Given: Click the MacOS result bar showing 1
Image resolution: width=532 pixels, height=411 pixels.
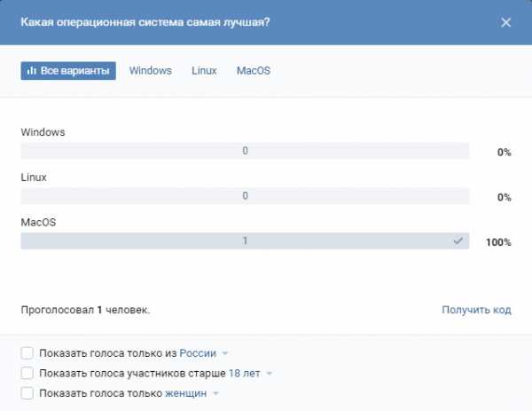Looking at the screenshot, I should pos(245,241).
